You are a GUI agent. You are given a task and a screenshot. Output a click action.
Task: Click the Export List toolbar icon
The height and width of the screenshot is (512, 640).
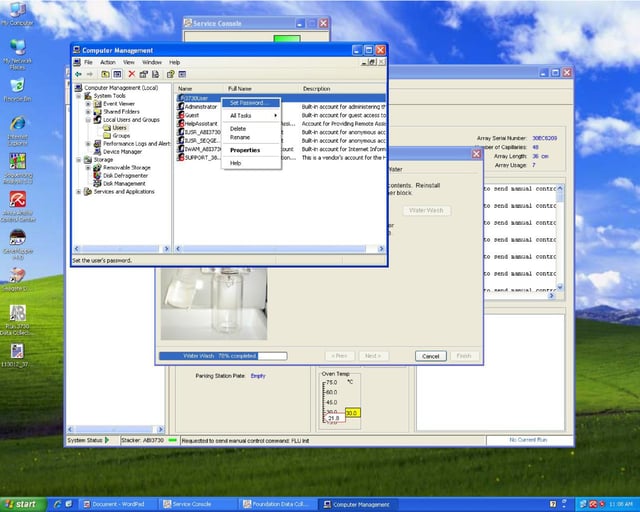click(155, 74)
